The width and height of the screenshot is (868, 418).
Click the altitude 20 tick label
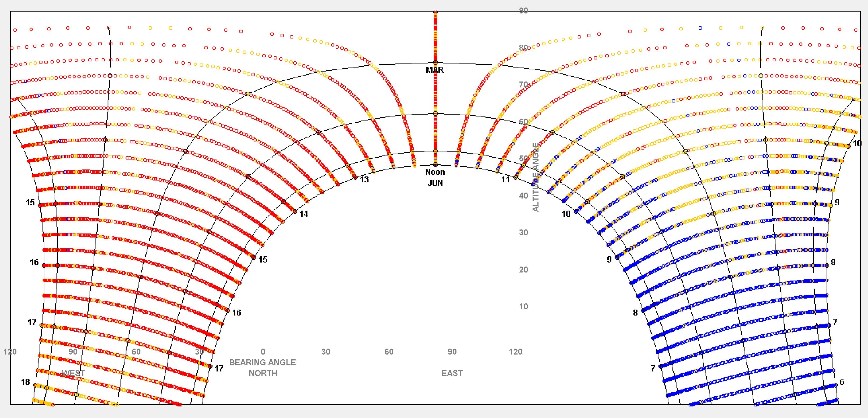pos(523,270)
